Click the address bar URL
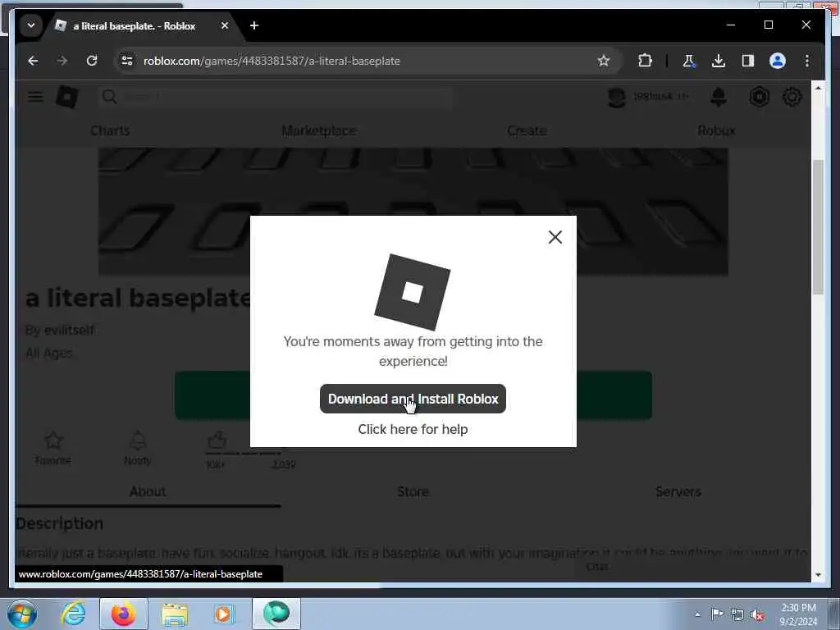Screen dimensions: 840x630 click(272, 61)
